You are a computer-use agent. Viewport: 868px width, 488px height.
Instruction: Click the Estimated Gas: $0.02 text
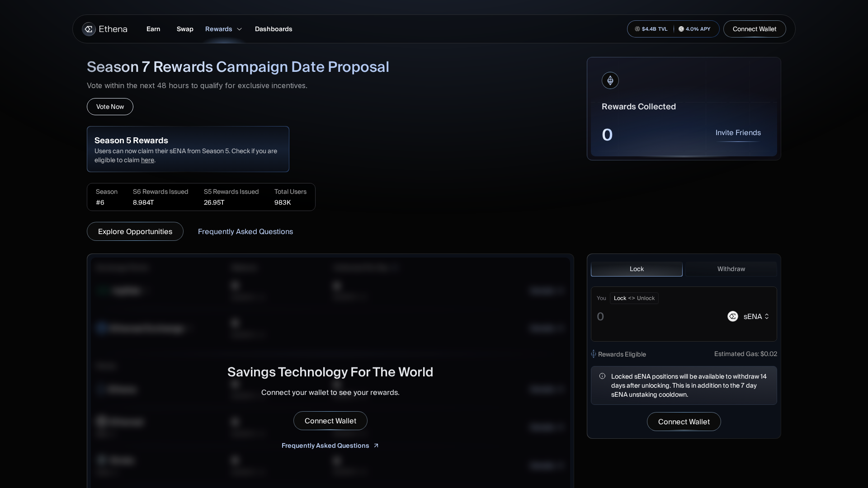745,354
